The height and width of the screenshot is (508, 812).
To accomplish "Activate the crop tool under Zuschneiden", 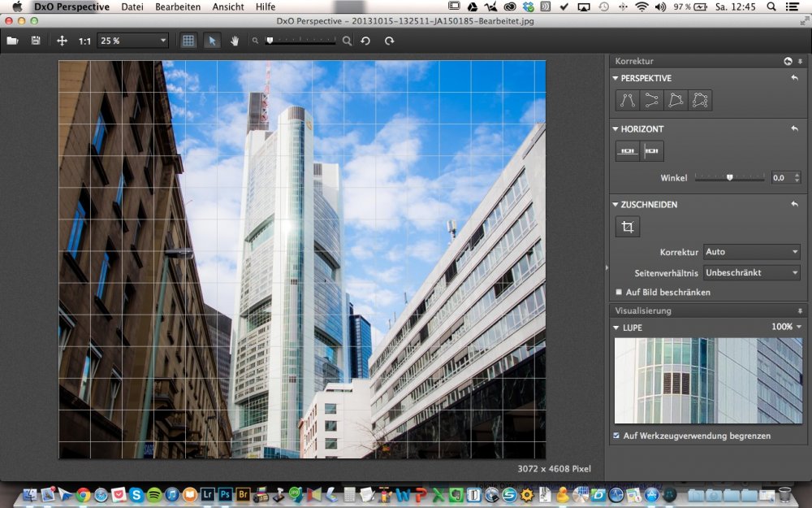I will pyautogui.click(x=627, y=227).
